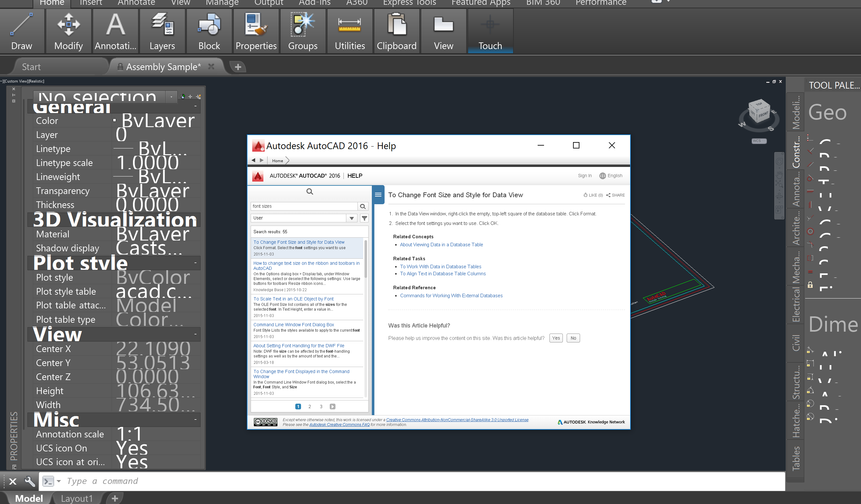This screenshot has height=504, width=861.
Task: Go to page 2 of search results
Action: [x=309, y=407]
